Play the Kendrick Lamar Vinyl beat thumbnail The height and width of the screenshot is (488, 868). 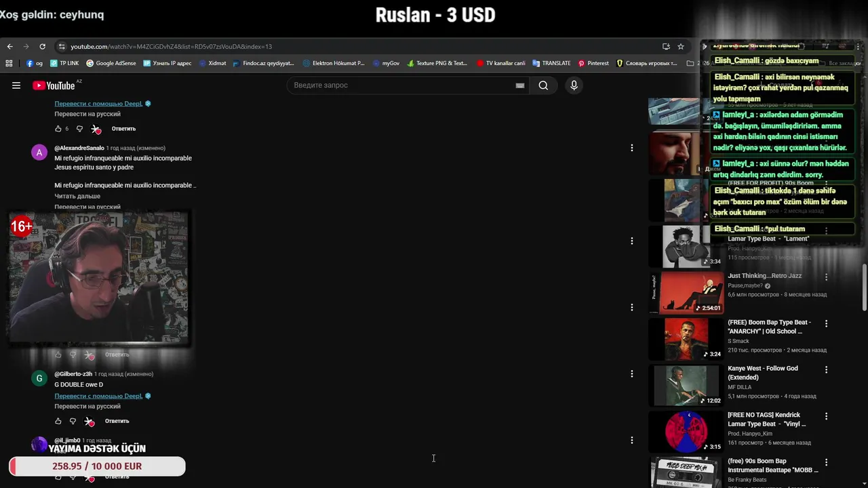coord(686,431)
